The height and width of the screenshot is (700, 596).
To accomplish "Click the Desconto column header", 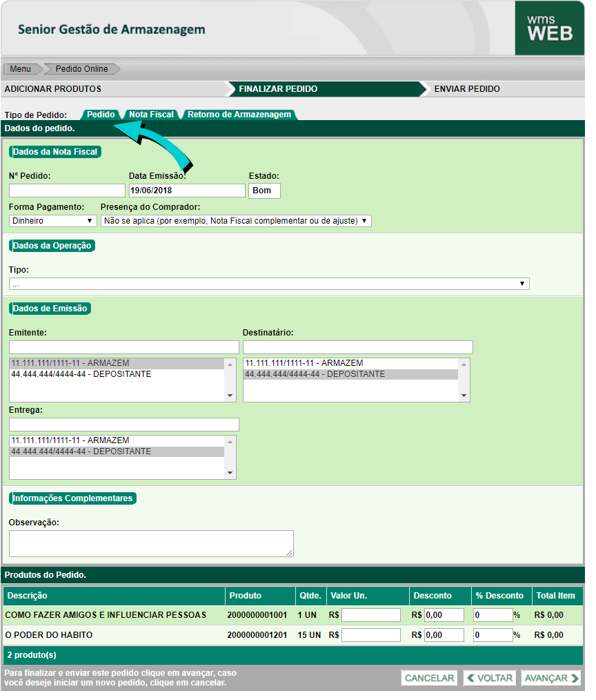I will pos(440,596).
